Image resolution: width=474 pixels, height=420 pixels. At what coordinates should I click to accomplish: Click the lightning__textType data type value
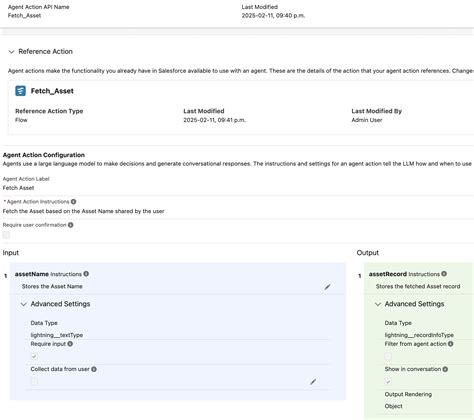(x=57, y=335)
